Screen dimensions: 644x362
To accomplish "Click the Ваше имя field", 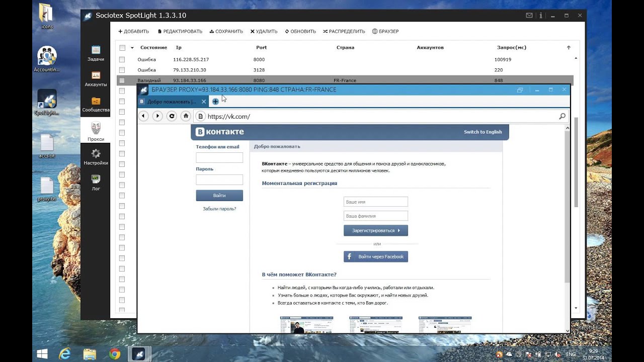I will [376, 202].
